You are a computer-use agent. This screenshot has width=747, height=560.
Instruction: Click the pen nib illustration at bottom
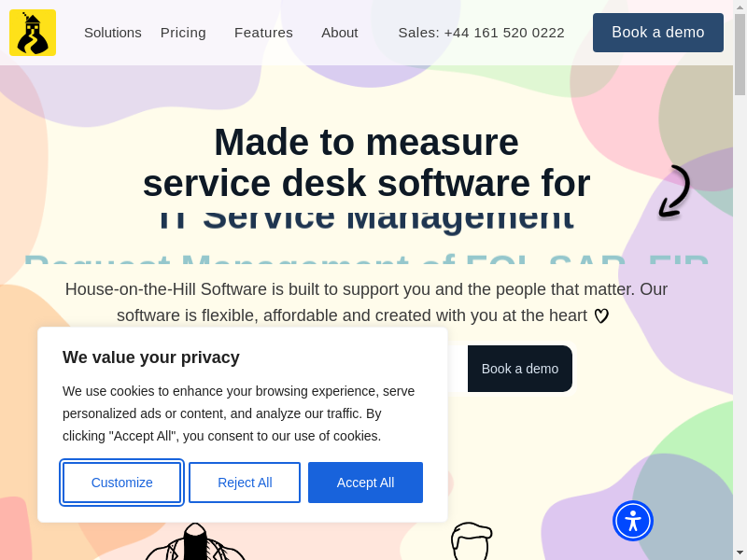tap(195, 542)
